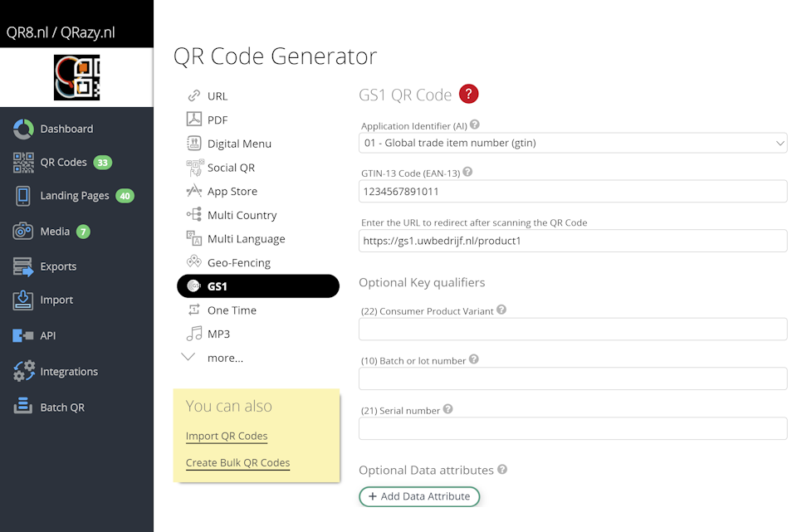Select the App Store QR type
Screen dimensions: 797x532
pos(232,191)
